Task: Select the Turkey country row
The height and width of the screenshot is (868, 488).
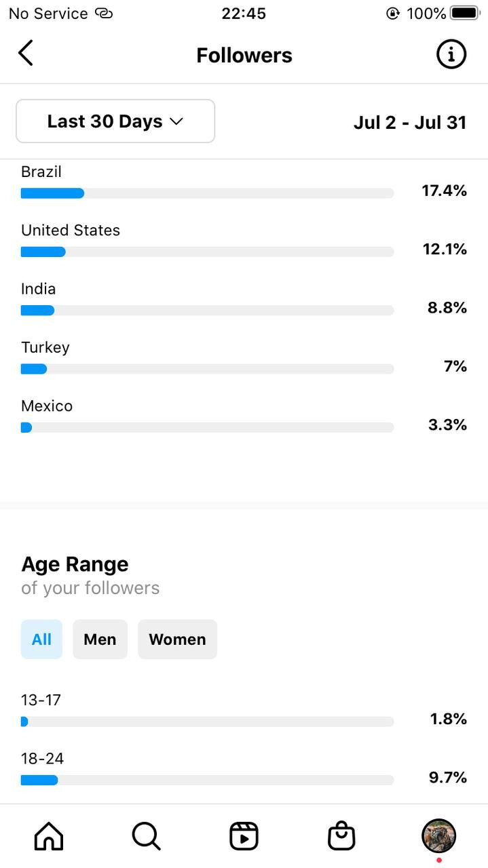Action: click(x=244, y=358)
